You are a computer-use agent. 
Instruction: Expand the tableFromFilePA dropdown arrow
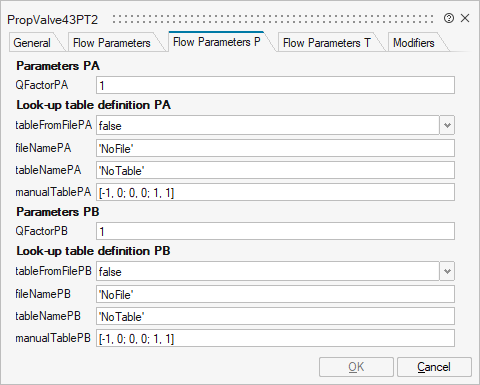pos(447,125)
